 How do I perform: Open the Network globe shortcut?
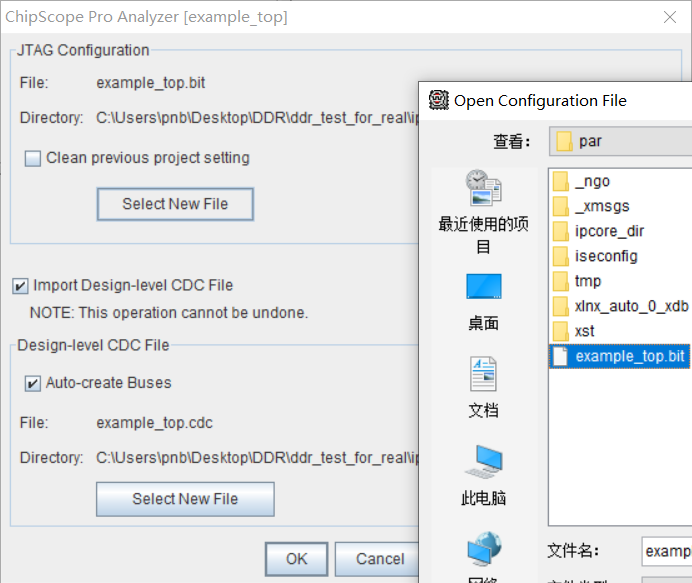pyautogui.click(x=484, y=557)
